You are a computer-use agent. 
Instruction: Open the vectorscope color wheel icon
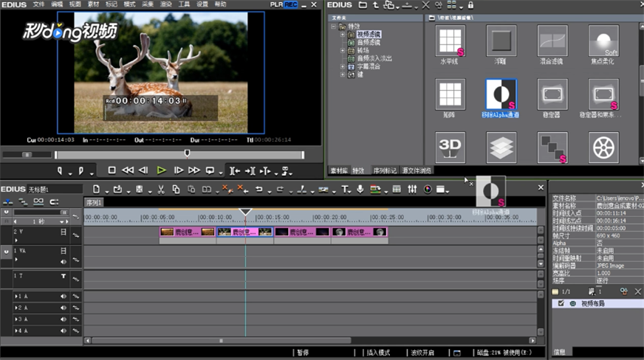(428, 189)
